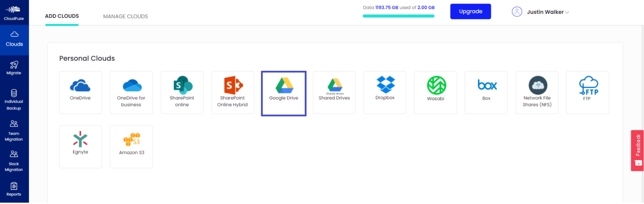Add Network File Shares (NFS)
Viewport: 644px width, 204px height.
coord(537,93)
